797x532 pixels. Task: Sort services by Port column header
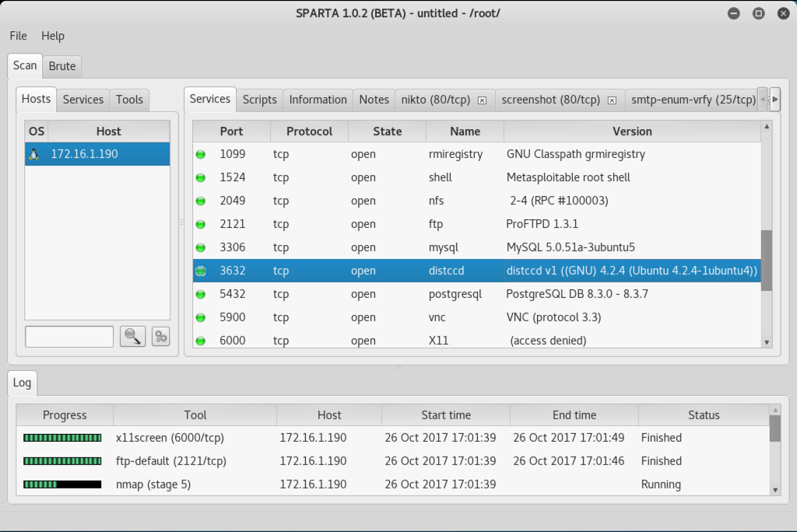231,131
